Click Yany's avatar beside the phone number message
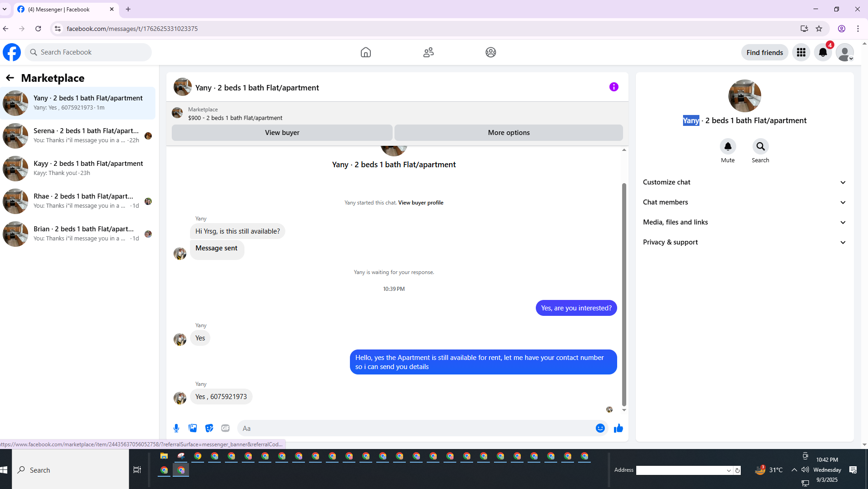This screenshot has width=868, height=489. (180, 398)
